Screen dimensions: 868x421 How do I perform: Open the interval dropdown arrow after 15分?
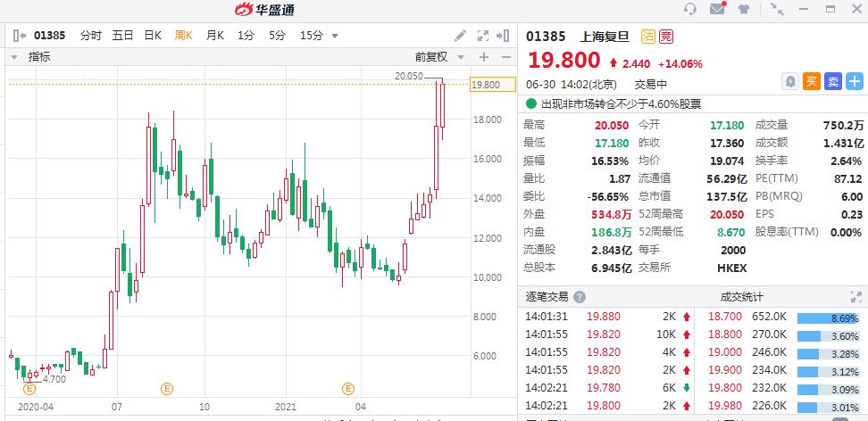pos(334,37)
